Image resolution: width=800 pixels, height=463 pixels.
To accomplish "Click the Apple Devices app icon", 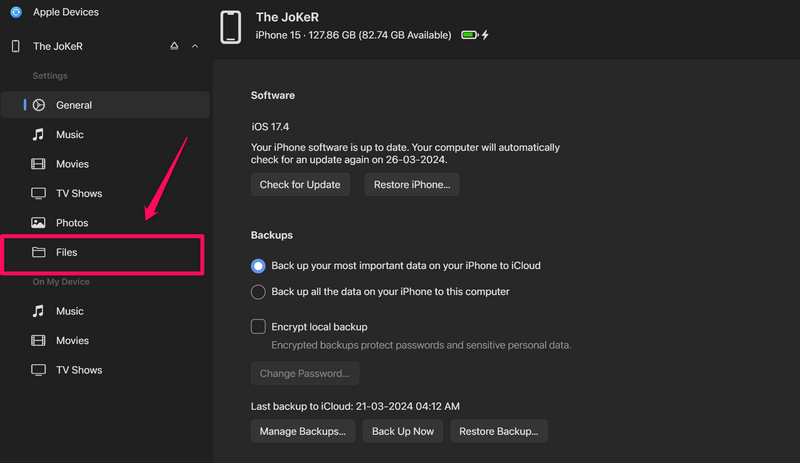I will coord(15,12).
